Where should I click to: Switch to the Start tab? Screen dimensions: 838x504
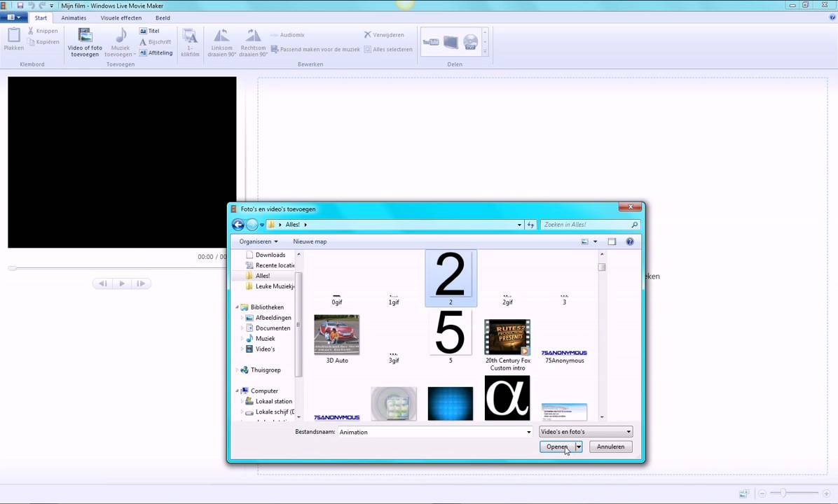tap(41, 17)
